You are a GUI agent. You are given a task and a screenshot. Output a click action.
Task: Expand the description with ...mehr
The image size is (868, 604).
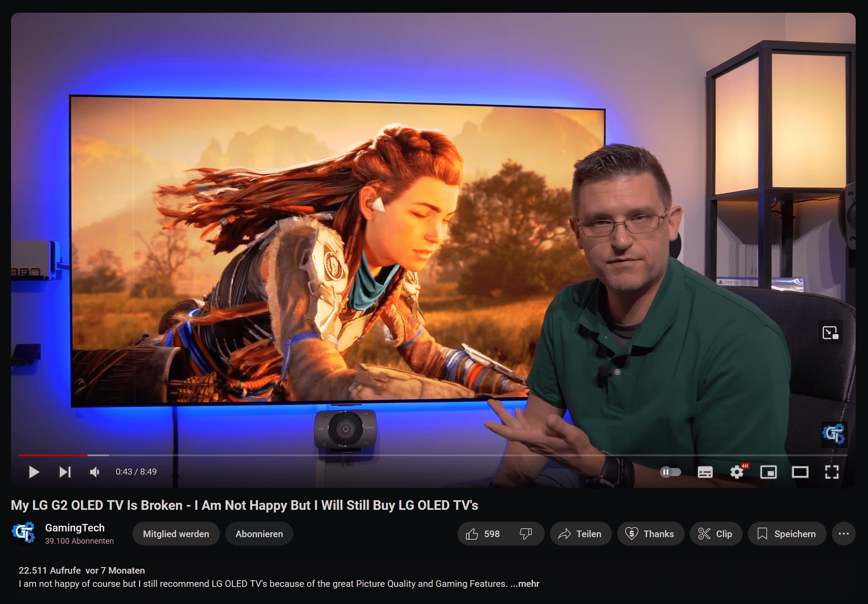pyautogui.click(x=525, y=584)
